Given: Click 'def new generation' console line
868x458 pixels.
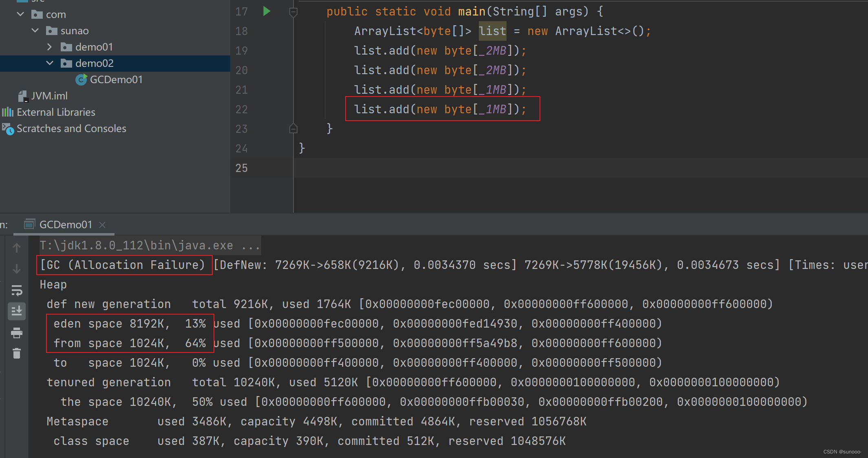Looking at the screenshot, I should click(410, 304).
